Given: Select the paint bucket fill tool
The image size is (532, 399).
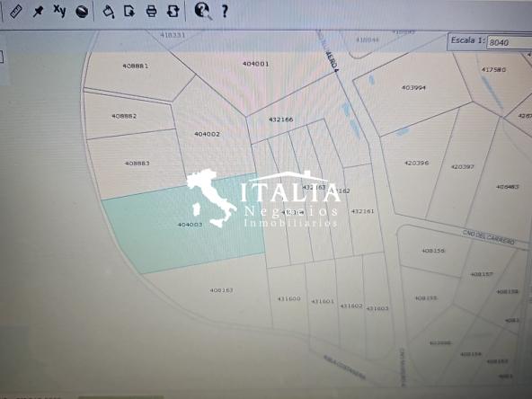Looking at the screenshot, I should click(x=108, y=12).
